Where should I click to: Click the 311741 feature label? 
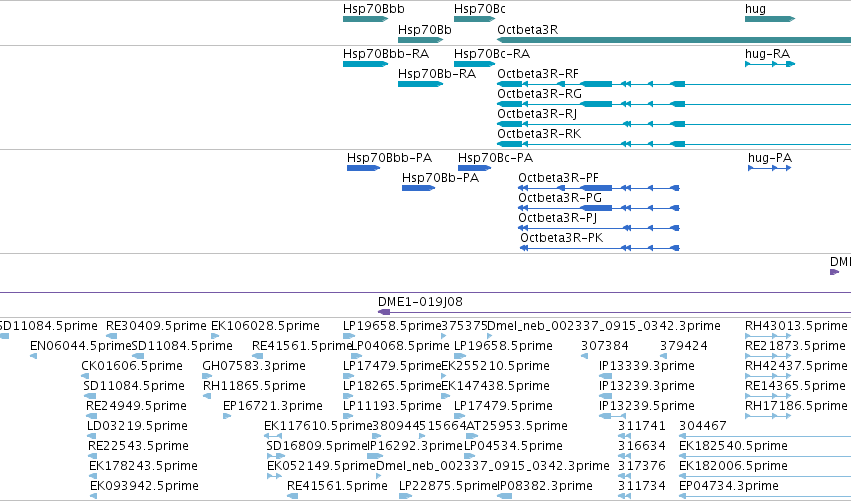pyautogui.click(x=642, y=426)
